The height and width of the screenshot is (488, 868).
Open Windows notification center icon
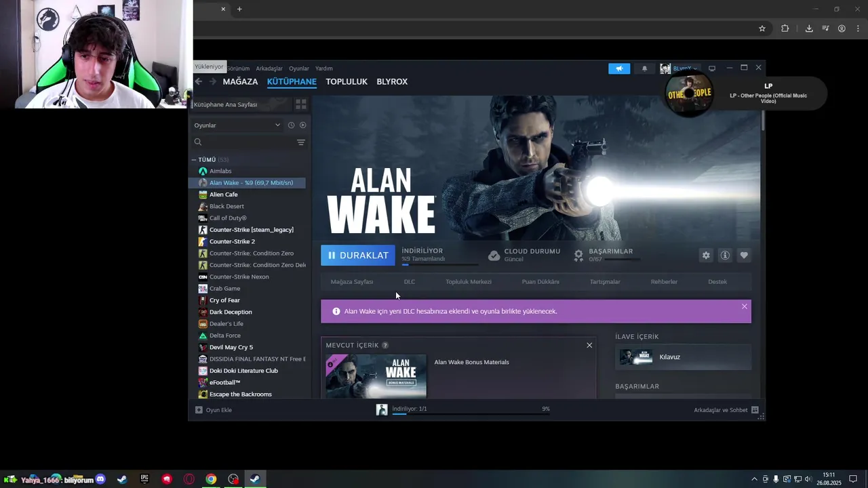(x=853, y=479)
